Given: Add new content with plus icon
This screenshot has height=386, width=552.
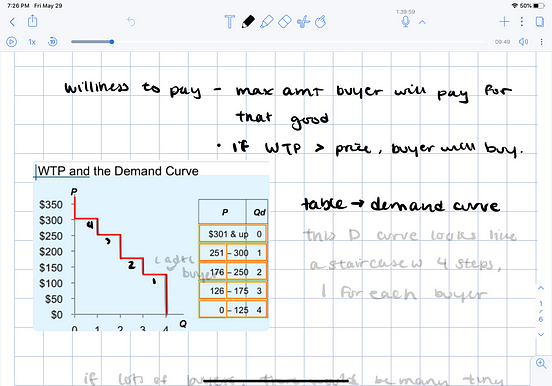Looking at the screenshot, I should [504, 21].
